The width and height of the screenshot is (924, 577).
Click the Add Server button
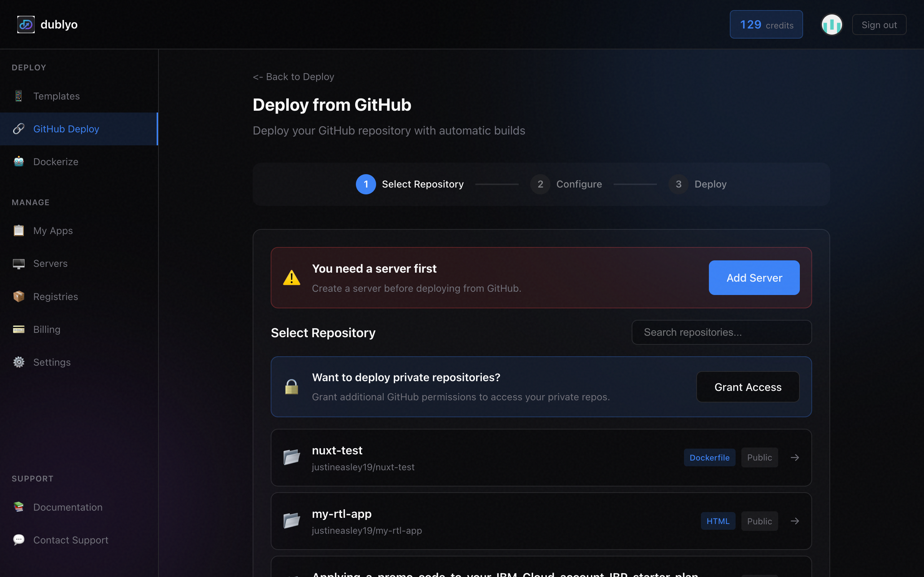pyautogui.click(x=754, y=278)
